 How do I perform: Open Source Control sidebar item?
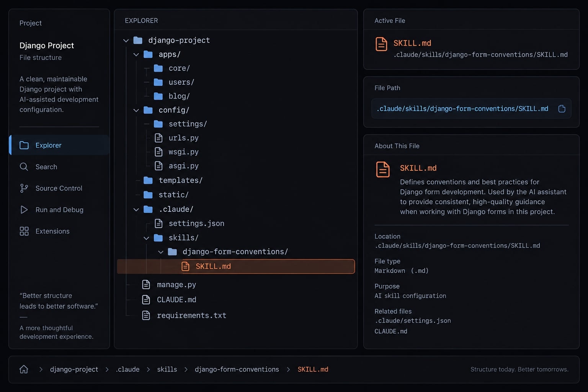click(59, 188)
